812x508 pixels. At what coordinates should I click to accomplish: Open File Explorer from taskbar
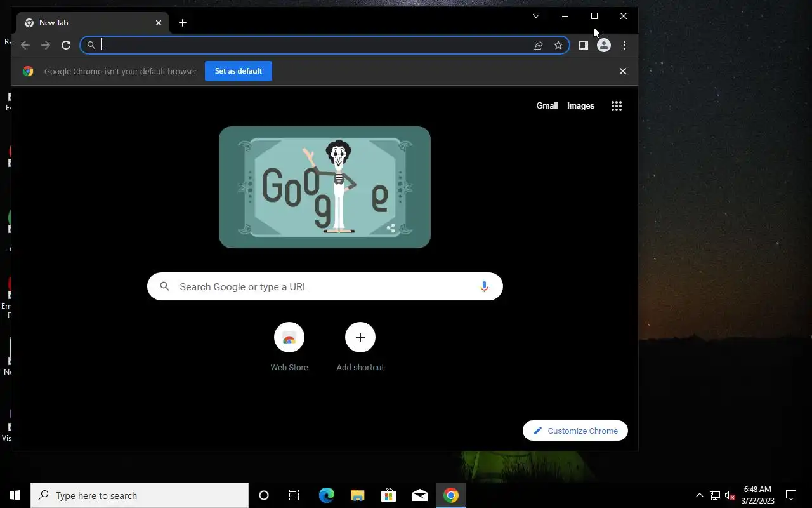point(357,495)
